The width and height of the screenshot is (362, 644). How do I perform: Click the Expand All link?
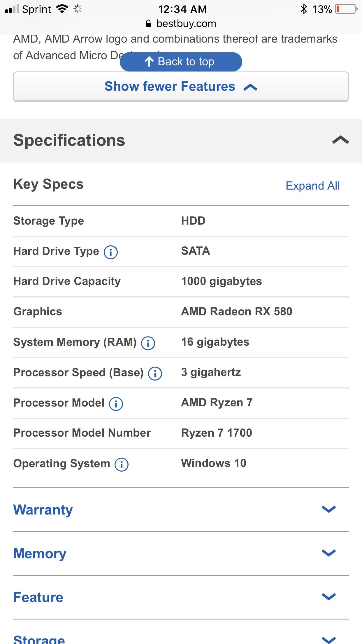click(x=312, y=186)
